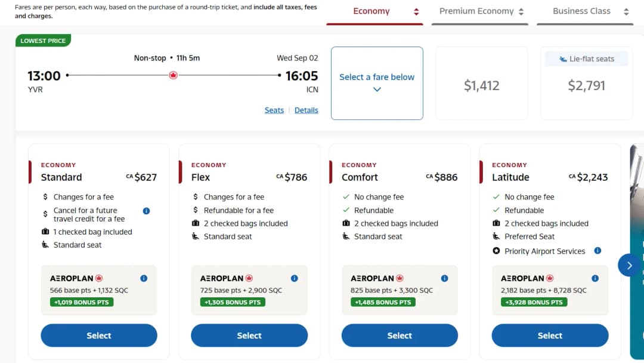The height and width of the screenshot is (363, 644).
Task: Open the flight Details link
Action: [x=306, y=110]
